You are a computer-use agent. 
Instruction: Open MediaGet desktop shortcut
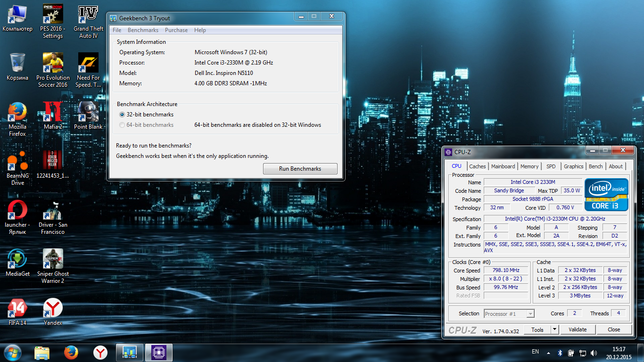[17, 263]
